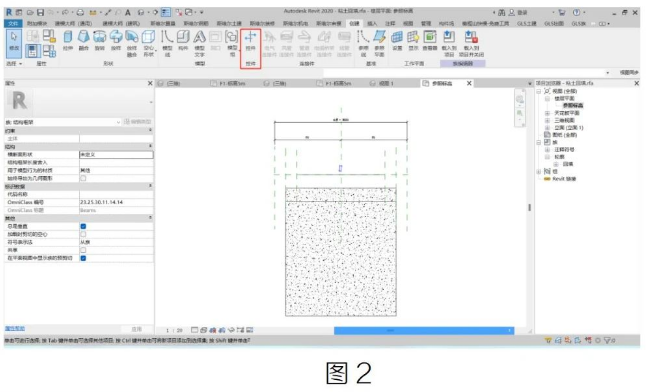Image resolution: width=656 pixels, height=392 pixels.
Task: Select 参照标高 in project browser
Action: pos(573,105)
